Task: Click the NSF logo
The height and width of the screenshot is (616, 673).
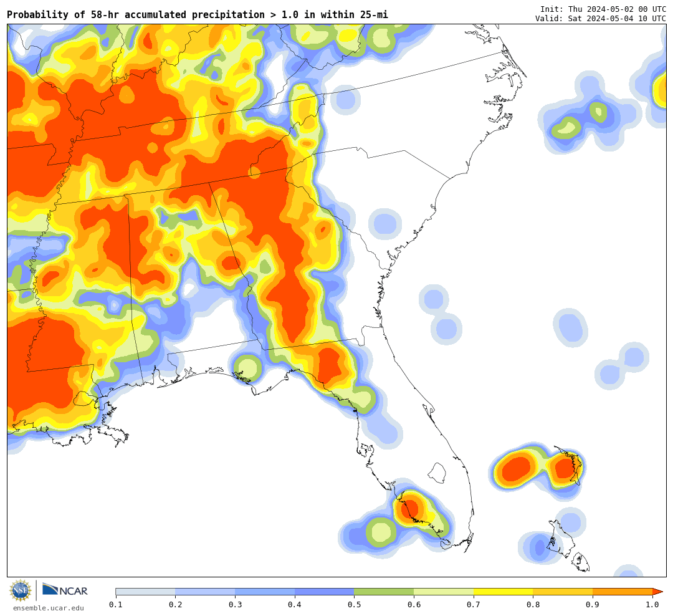Action: coord(21,590)
